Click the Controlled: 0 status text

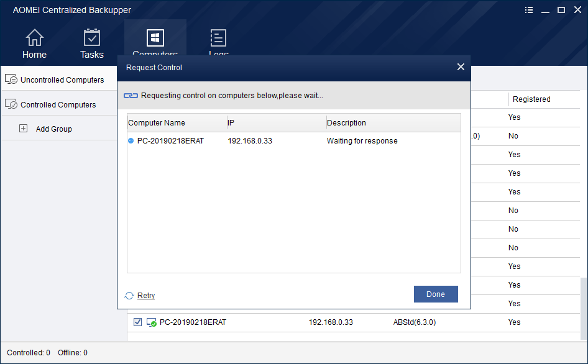tap(29, 353)
